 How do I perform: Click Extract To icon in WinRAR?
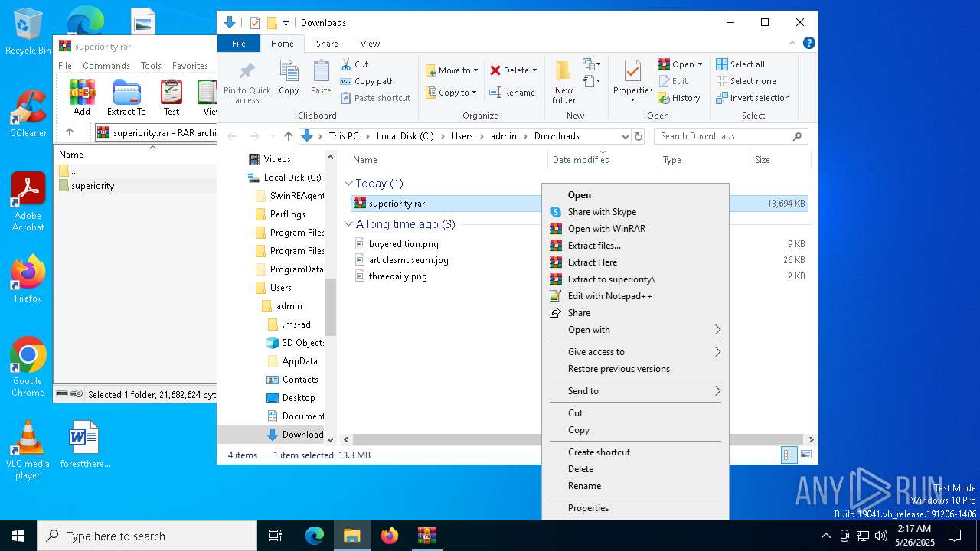click(x=126, y=98)
